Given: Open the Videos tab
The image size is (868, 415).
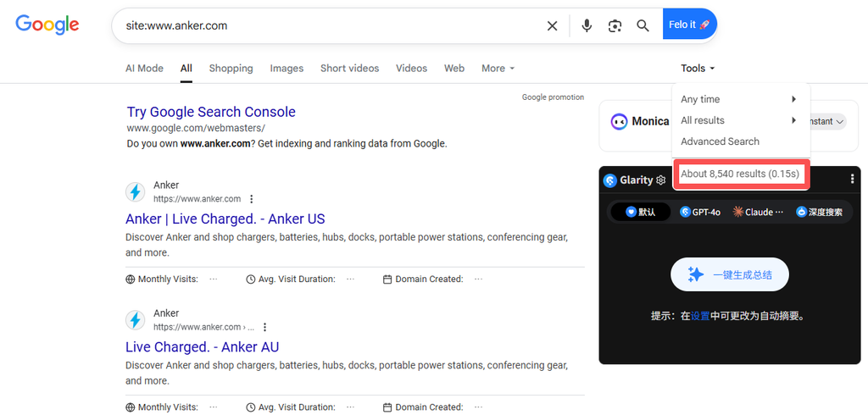Looking at the screenshot, I should pos(411,68).
